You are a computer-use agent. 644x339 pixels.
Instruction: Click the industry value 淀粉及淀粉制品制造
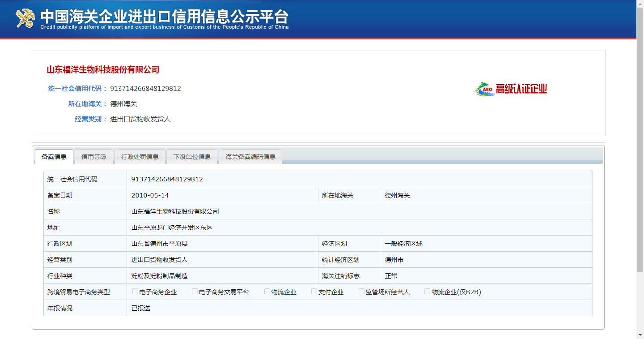pos(159,276)
